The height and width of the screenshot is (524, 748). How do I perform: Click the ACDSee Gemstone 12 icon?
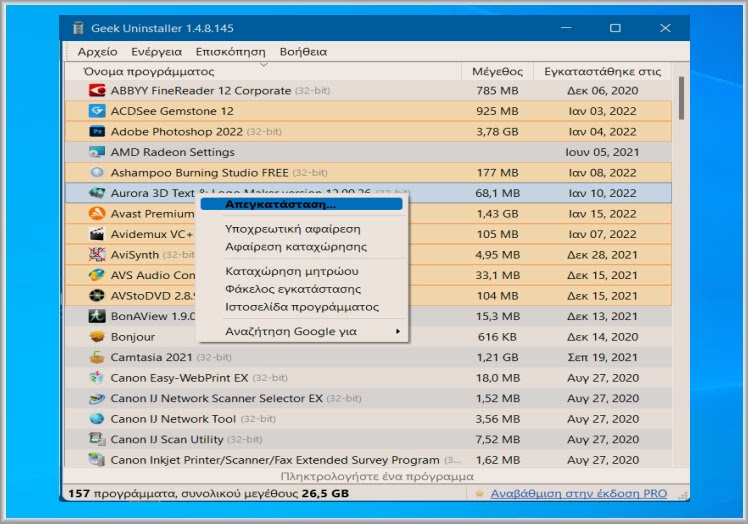click(97, 111)
